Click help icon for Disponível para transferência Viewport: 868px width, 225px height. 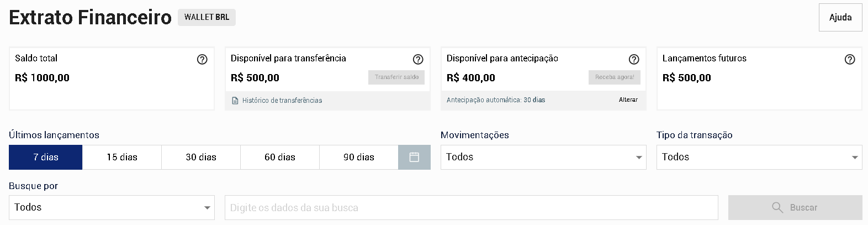tap(418, 59)
